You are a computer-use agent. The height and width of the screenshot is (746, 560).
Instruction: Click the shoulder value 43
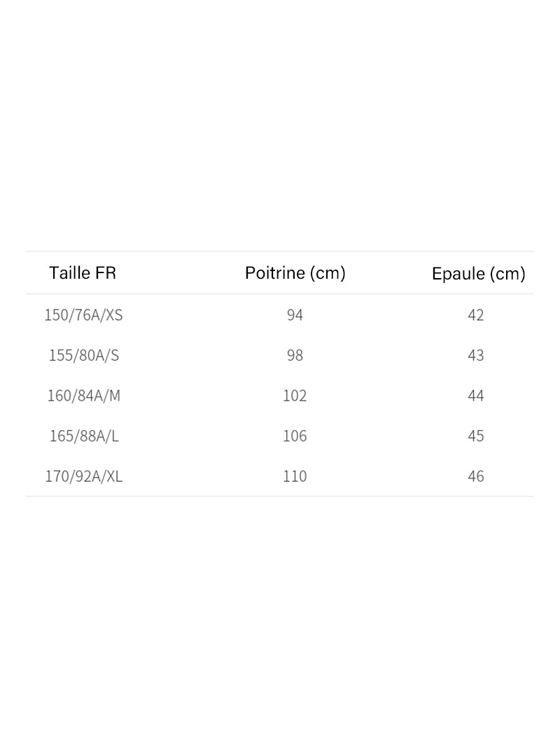[x=476, y=355]
